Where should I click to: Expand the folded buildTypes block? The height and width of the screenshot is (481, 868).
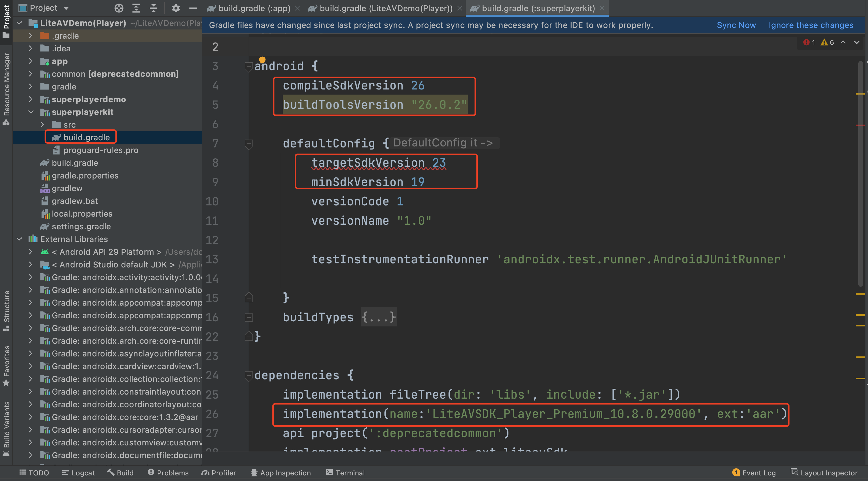pos(379,317)
